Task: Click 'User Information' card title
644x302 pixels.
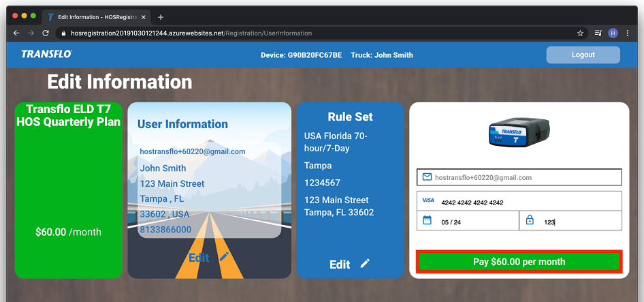Action: pyautogui.click(x=182, y=124)
